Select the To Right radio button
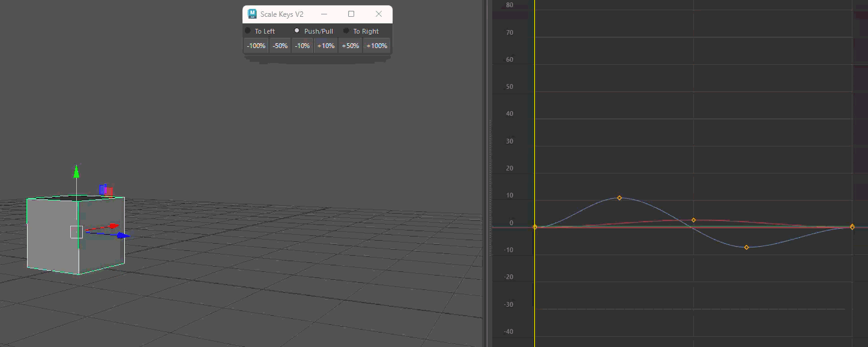Image resolution: width=868 pixels, height=347 pixels. [346, 31]
